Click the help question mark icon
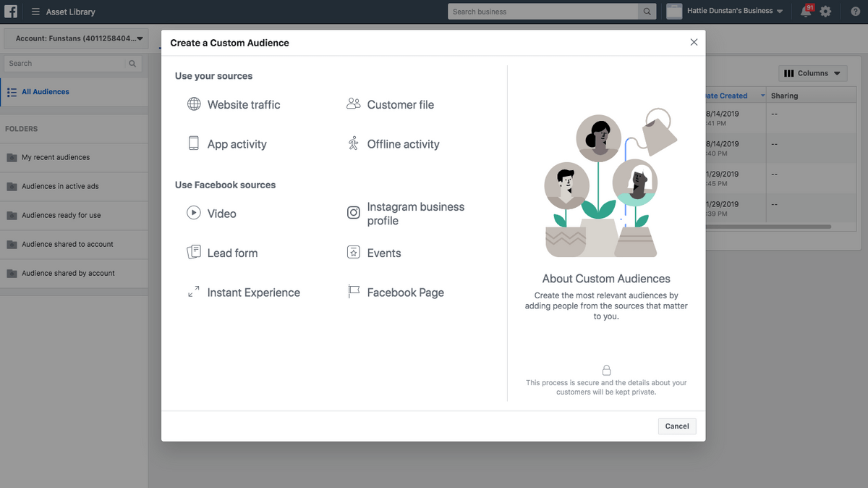The width and height of the screenshot is (868, 488). (855, 12)
